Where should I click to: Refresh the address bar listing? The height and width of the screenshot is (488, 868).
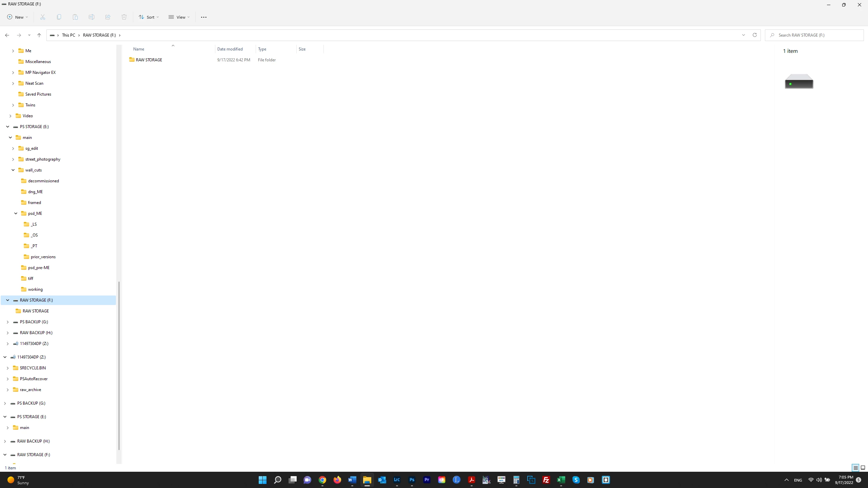tap(754, 35)
